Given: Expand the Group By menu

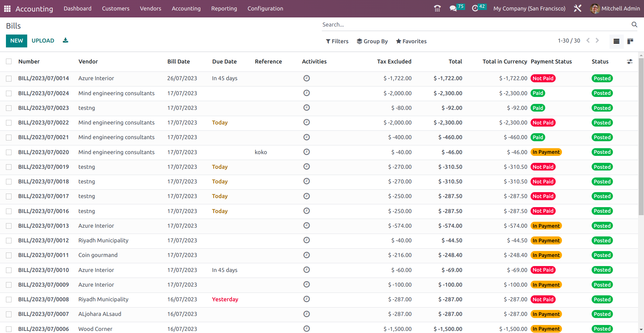Looking at the screenshot, I should [372, 41].
